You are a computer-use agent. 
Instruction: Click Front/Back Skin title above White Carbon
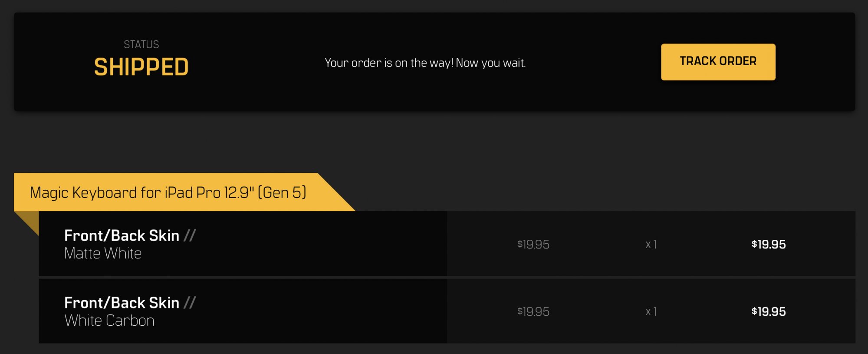(122, 303)
